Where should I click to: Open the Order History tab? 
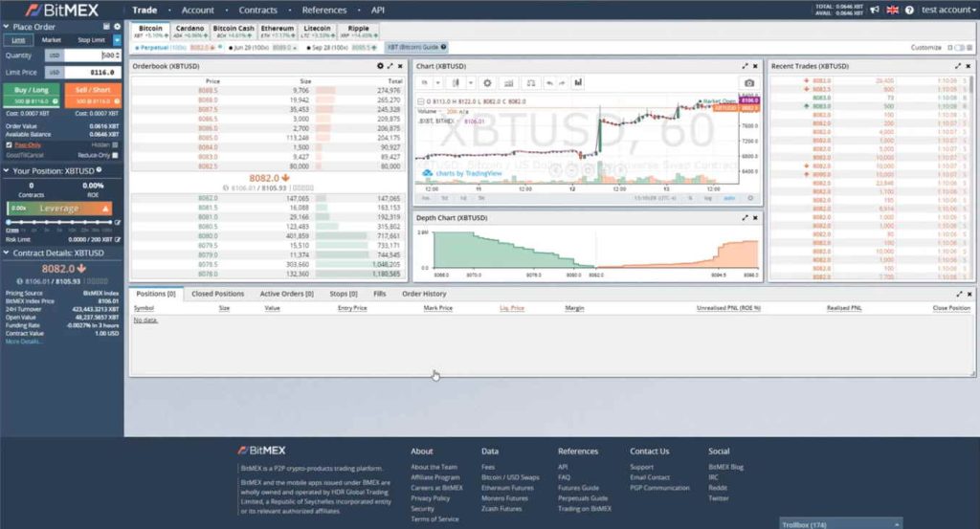[x=424, y=294]
